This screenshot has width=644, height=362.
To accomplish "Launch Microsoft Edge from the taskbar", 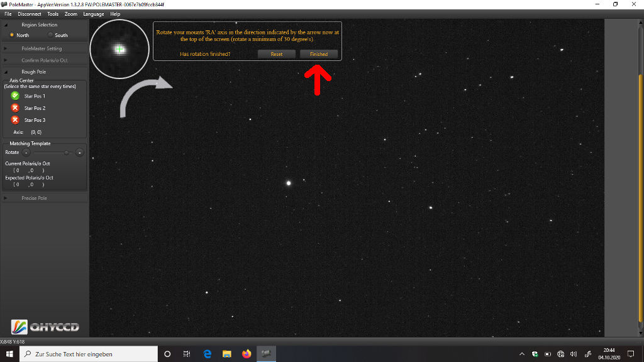I will tap(206, 354).
